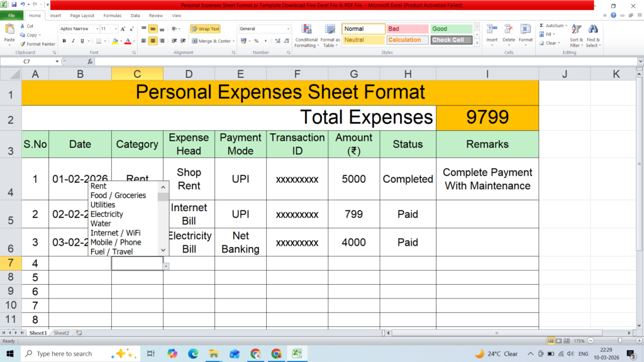The height and width of the screenshot is (362, 644).
Task: Click the Cut scissors icon
Action: (23, 26)
